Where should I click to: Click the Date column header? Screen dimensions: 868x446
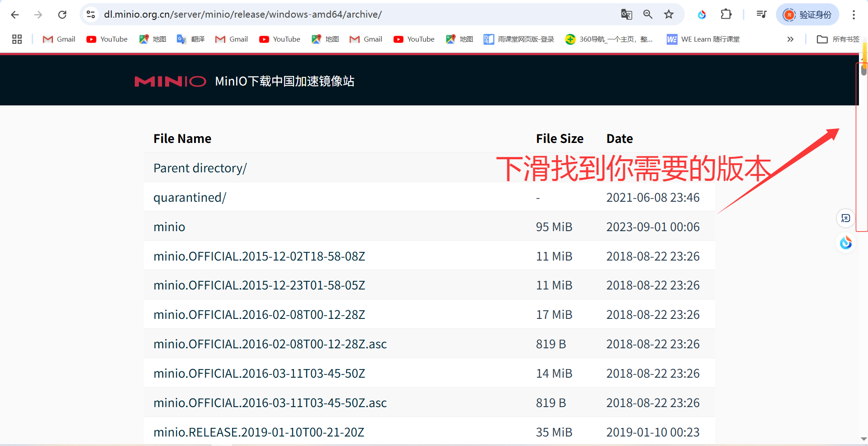pyautogui.click(x=620, y=139)
